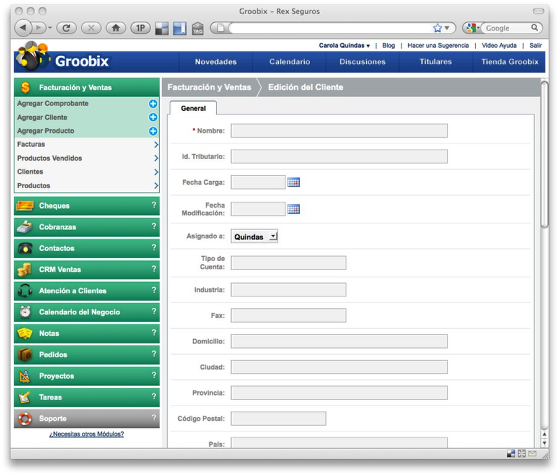Select the General tab
Screen dimensions: 560x476
click(193, 108)
